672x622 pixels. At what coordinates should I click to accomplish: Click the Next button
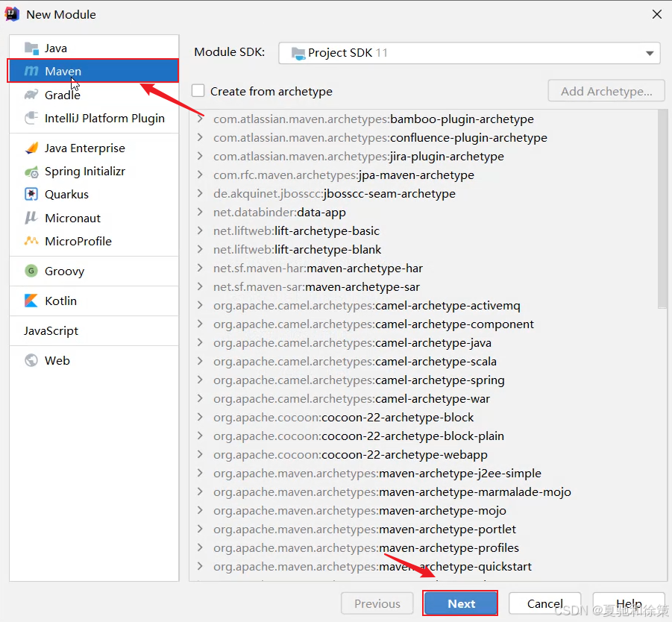tap(460, 603)
